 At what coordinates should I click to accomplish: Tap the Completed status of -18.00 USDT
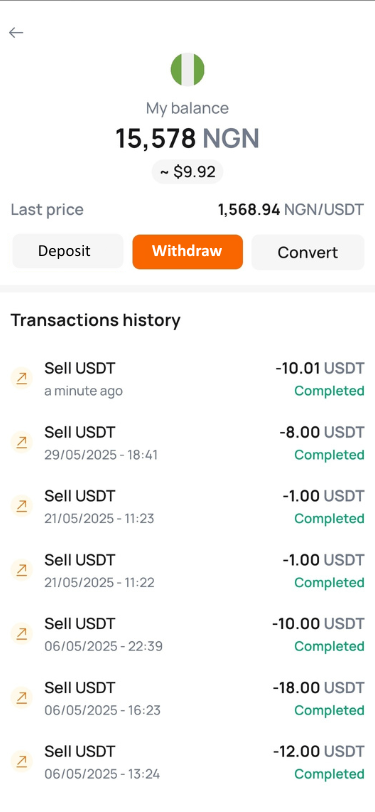coord(329,710)
